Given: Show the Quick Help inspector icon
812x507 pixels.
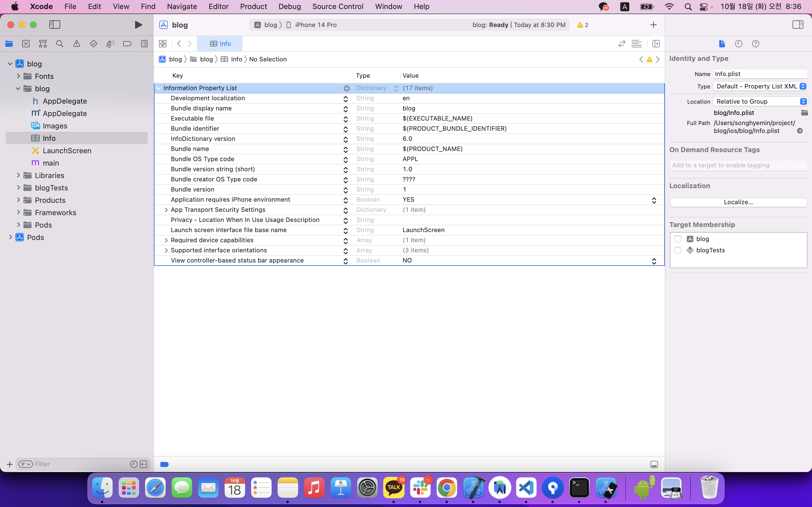Looking at the screenshot, I should coord(755,44).
